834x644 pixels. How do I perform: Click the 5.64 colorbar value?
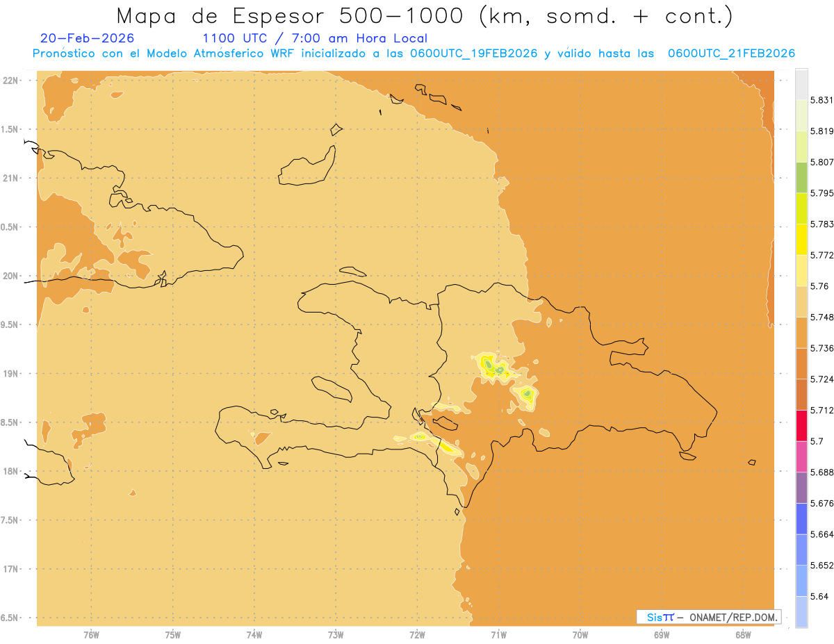[x=820, y=597]
